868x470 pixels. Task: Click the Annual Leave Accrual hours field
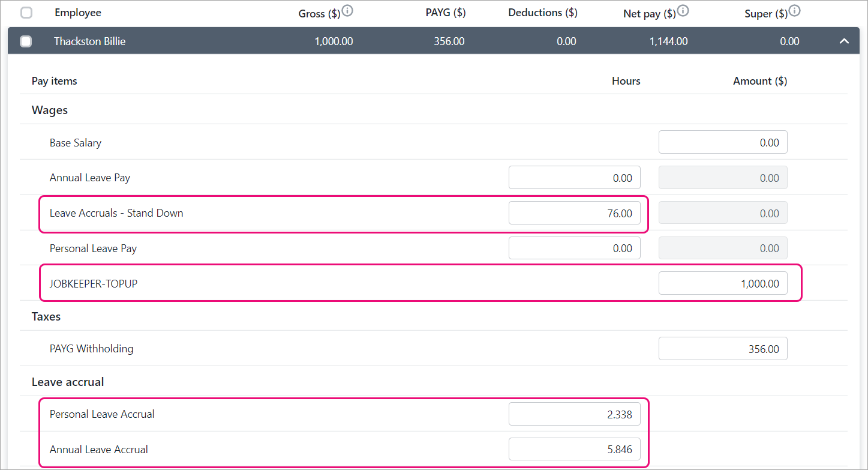(x=574, y=450)
